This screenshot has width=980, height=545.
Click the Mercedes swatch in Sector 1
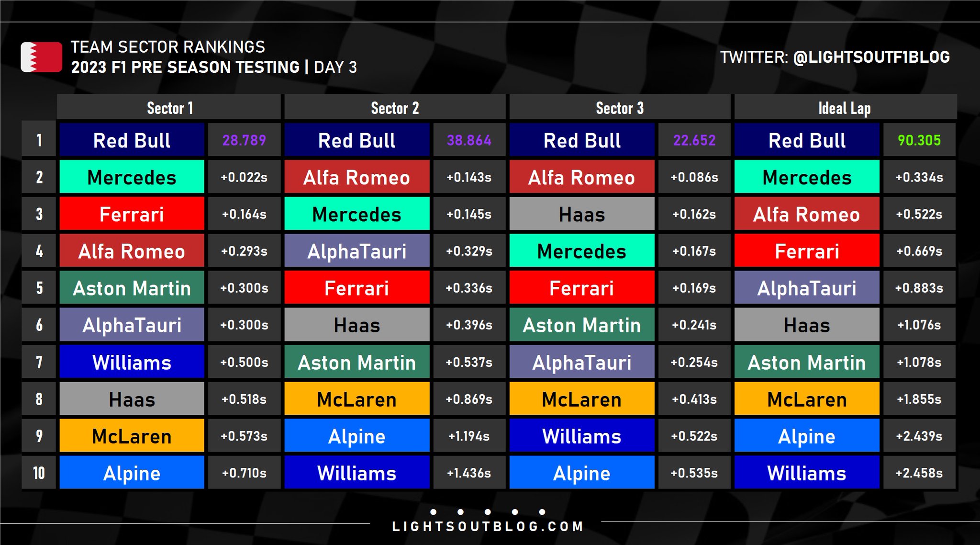pyautogui.click(x=132, y=177)
